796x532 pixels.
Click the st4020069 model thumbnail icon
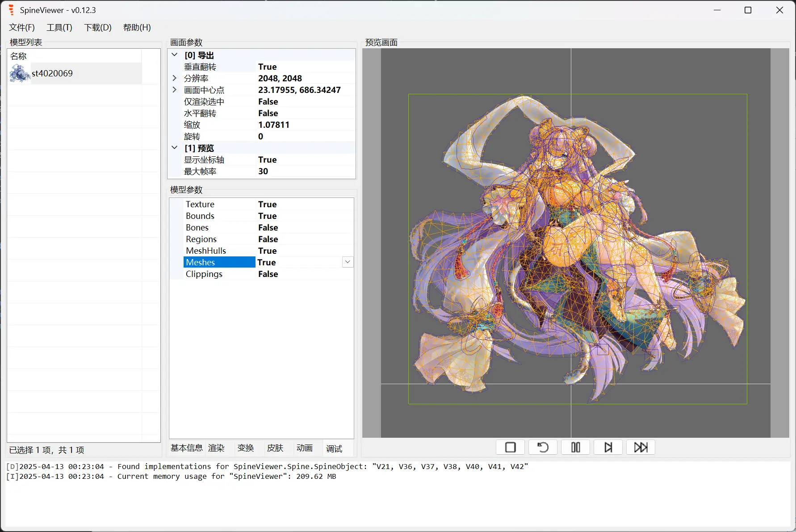point(20,73)
